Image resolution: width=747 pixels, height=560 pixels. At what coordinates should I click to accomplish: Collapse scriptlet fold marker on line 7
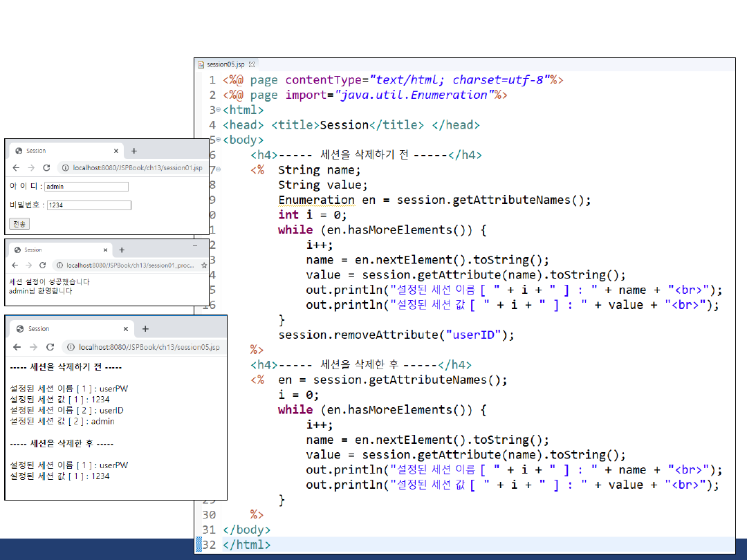(x=219, y=169)
